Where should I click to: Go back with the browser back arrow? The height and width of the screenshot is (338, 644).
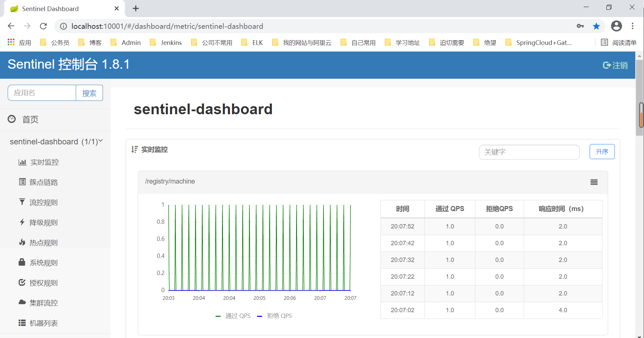11,26
